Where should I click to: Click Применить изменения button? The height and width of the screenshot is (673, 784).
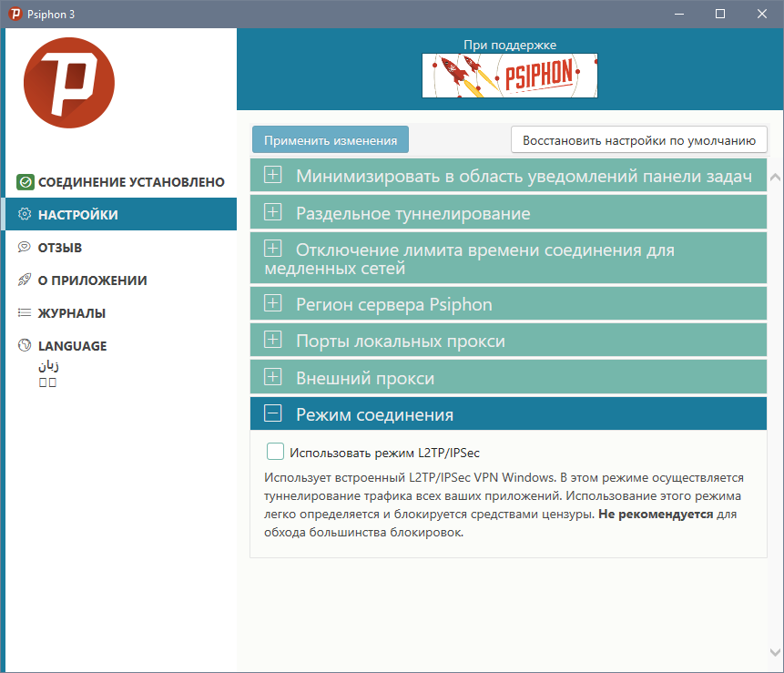(331, 140)
